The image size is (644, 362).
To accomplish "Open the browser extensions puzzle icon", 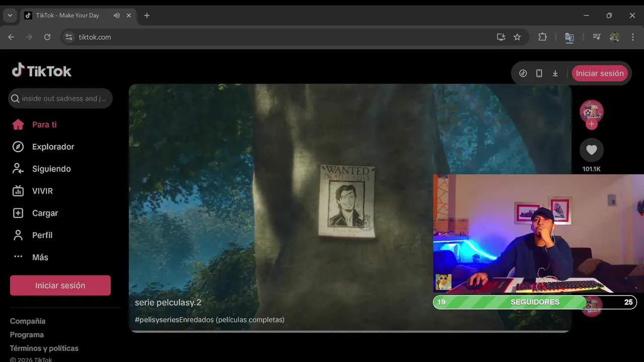I will tap(542, 37).
